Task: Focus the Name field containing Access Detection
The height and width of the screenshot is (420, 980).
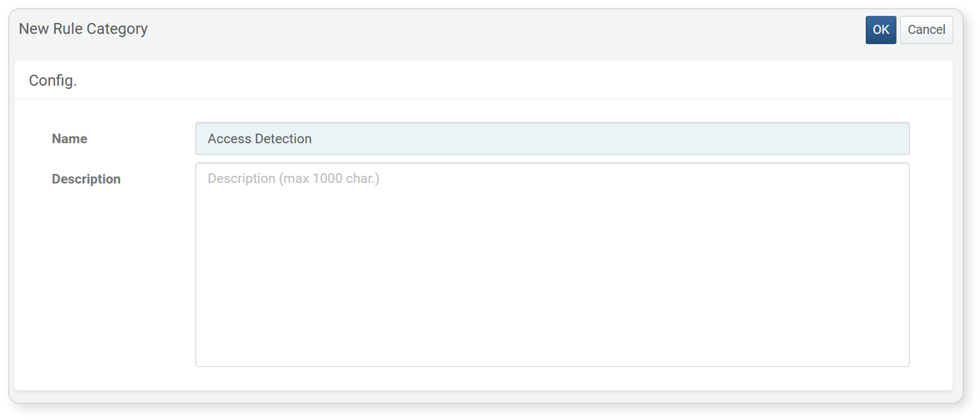Action: 552,139
